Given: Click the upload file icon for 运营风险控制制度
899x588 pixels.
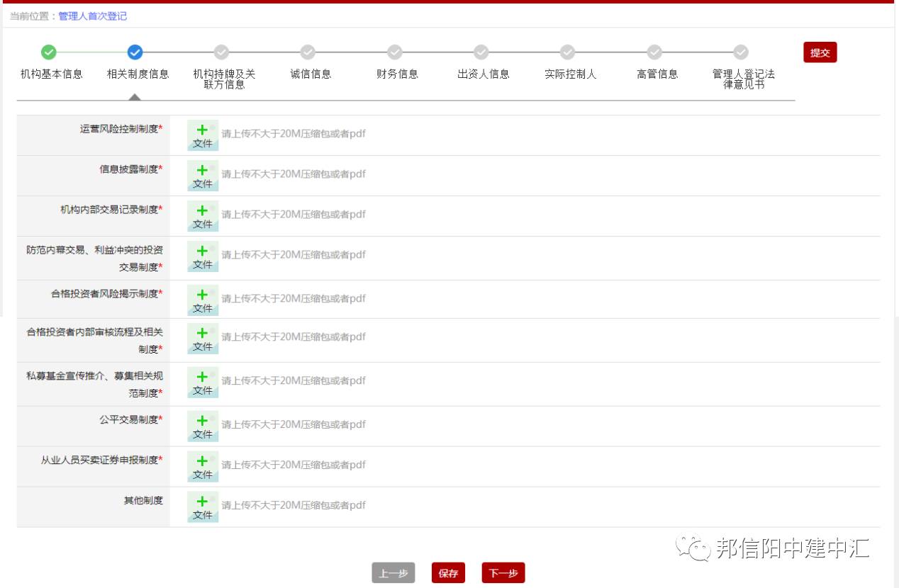Looking at the screenshot, I should tap(203, 135).
